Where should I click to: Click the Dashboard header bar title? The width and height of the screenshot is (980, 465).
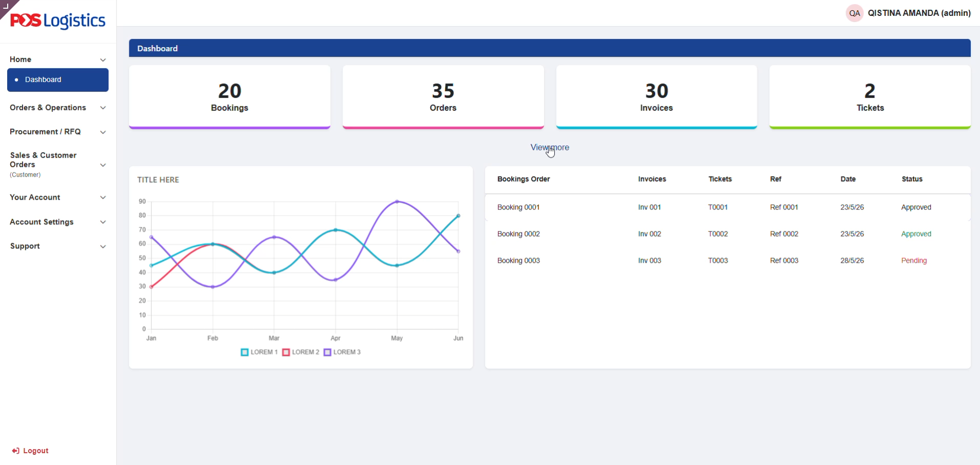tap(158, 49)
